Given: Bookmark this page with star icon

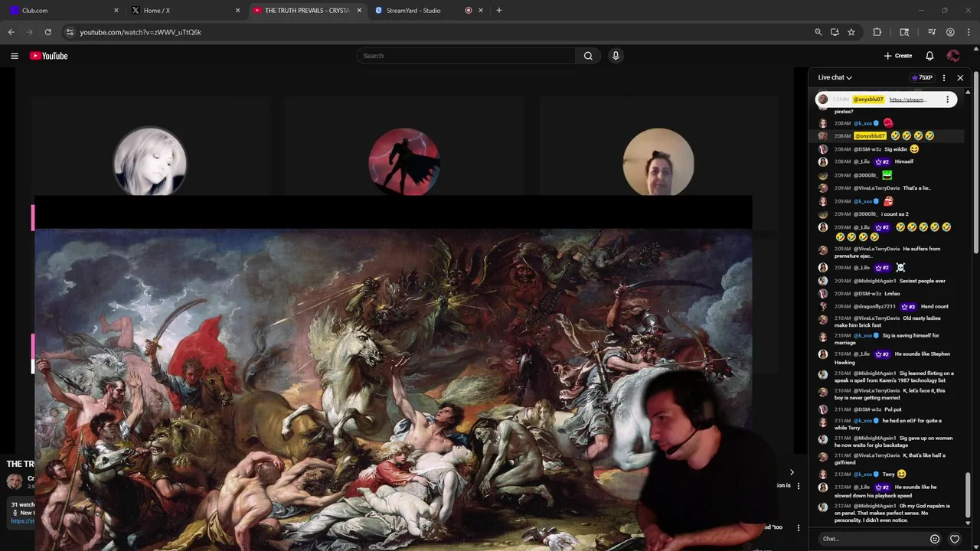Looking at the screenshot, I should pos(851,32).
